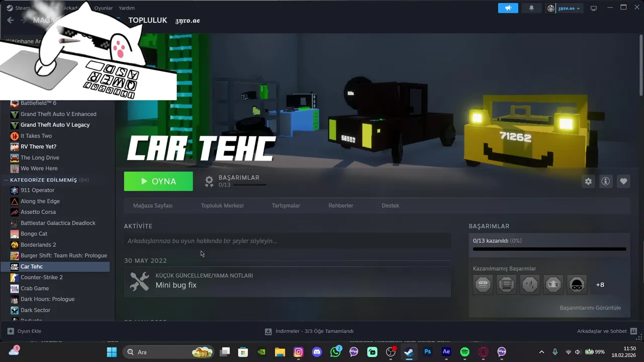Open the Oyunlar menu
The image size is (644, 362).
pyautogui.click(x=104, y=8)
